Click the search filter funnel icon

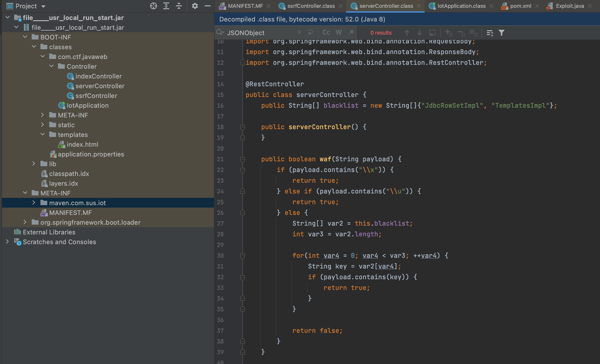point(502,33)
